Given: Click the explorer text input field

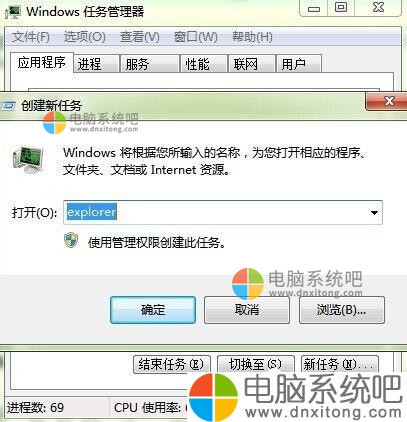Looking at the screenshot, I should pos(223,212).
